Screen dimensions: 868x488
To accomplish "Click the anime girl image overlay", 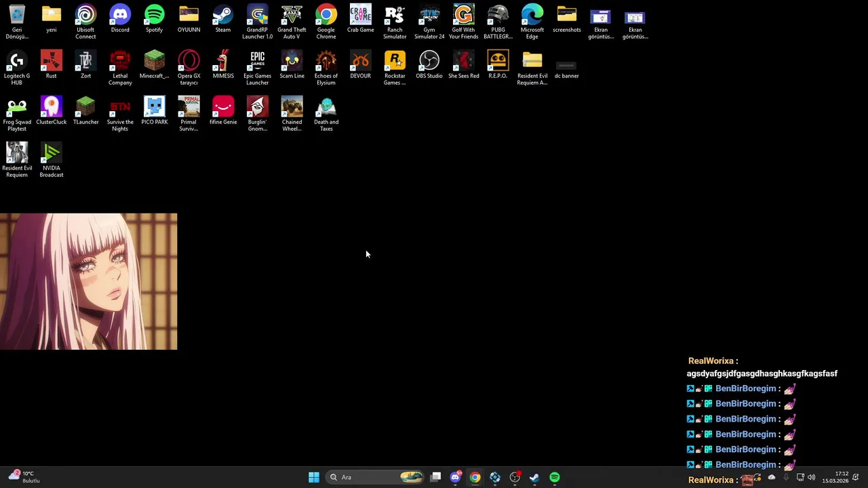I will click(88, 281).
